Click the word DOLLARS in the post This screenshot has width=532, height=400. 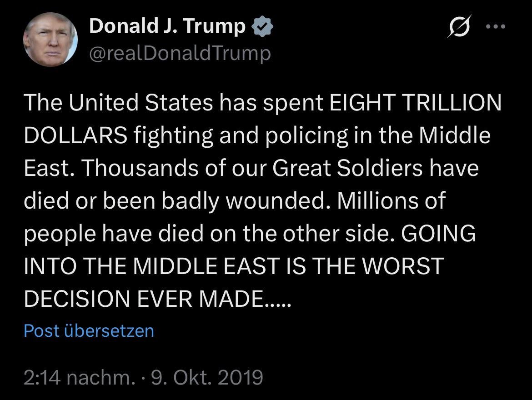pos(75,135)
